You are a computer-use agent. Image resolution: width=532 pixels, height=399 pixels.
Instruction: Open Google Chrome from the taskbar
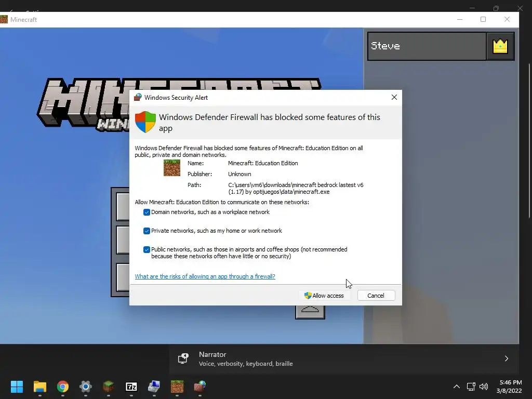click(63, 387)
